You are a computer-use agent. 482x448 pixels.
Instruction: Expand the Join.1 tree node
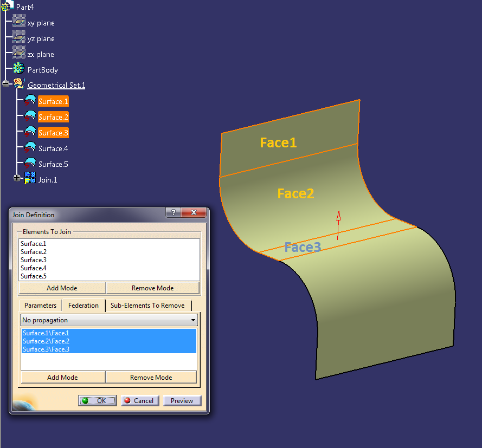tap(17, 177)
